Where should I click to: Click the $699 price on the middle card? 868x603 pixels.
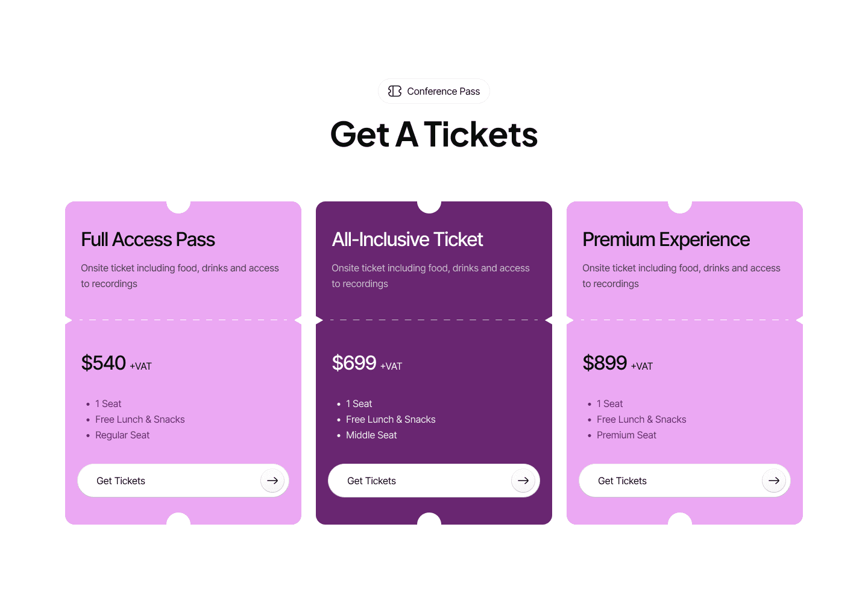[354, 362]
